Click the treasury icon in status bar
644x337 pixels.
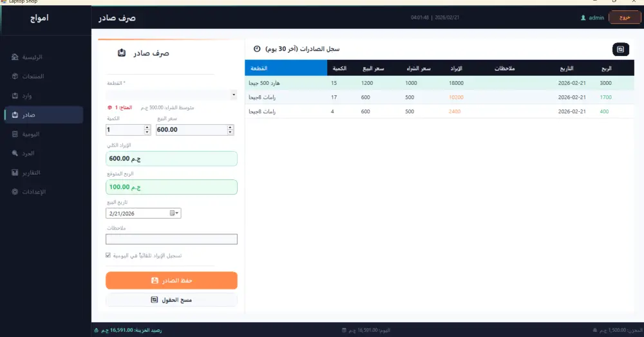(96, 330)
